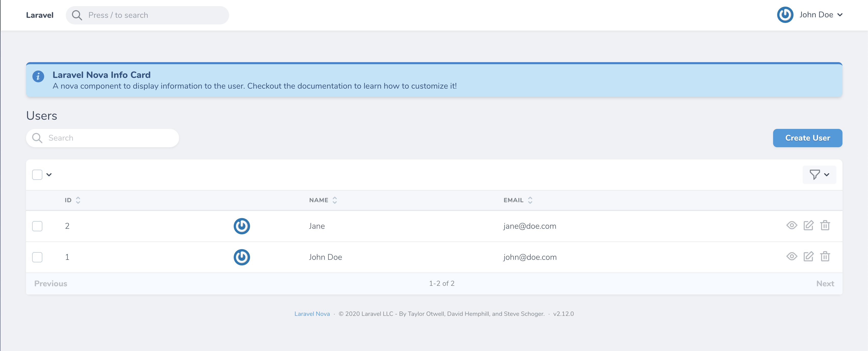868x351 pixels.
Task: Click the Users search input field
Action: pos(108,138)
